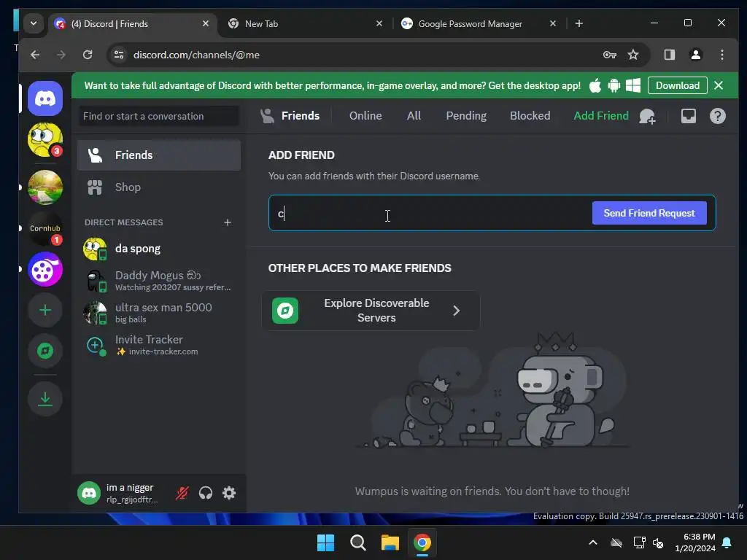The image size is (747, 560).
Task: Open Chrome three-dot menu
Action: (x=722, y=55)
